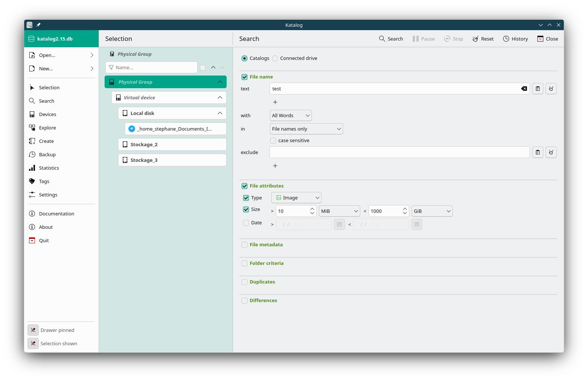
Task: Open the GiB size unit dropdown
Action: coord(432,211)
